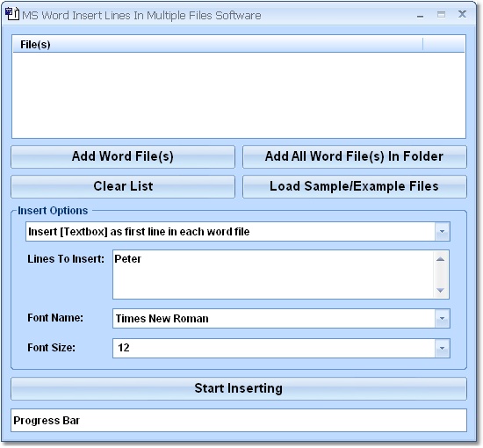483x448 pixels.
Task: Load Sample/Example Files
Action: pos(355,186)
